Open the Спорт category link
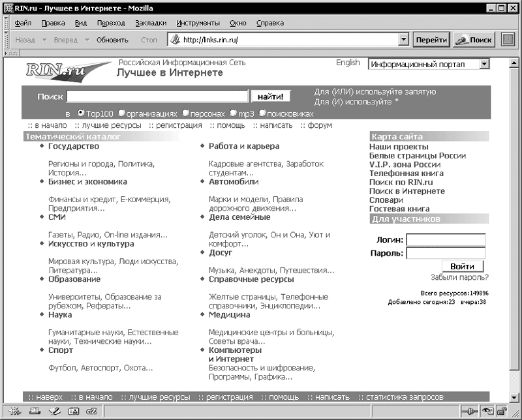The width and height of the screenshot is (522, 420). tap(61, 350)
